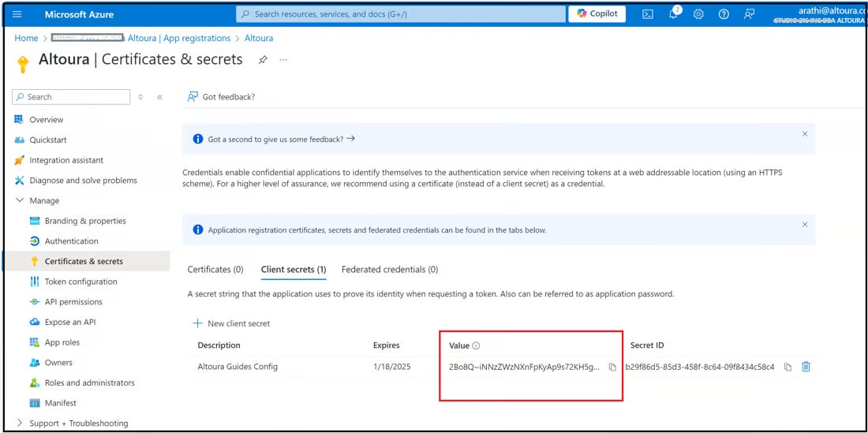
Task: Open Diagnose and solve problems
Action: 83,181
